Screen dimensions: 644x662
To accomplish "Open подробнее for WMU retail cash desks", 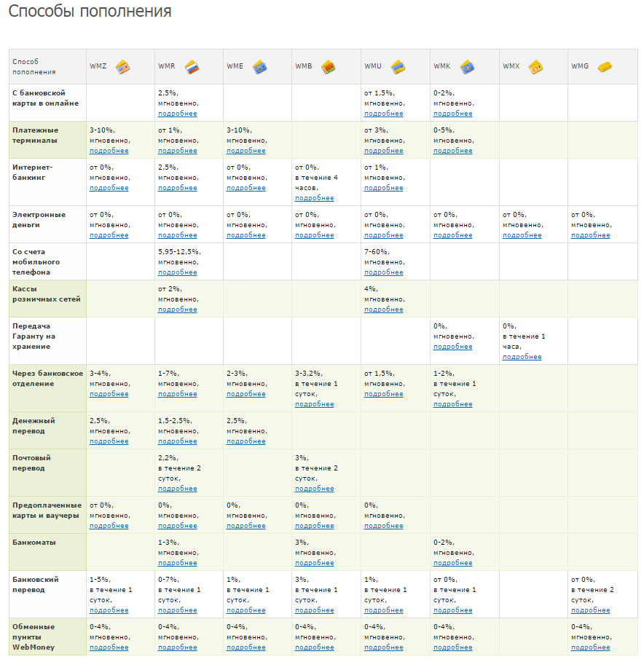I will [x=383, y=310].
